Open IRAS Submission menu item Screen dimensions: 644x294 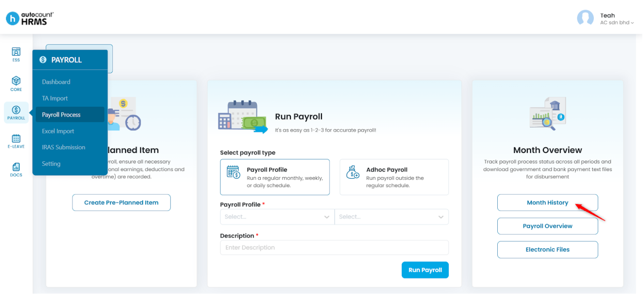coord(63,147)
